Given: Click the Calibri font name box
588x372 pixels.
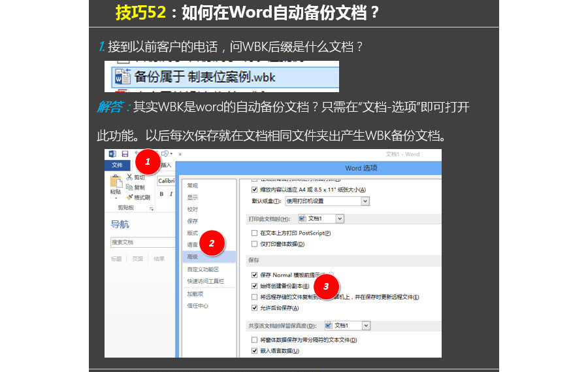Looking at the screenshot, I should [166, 181].
